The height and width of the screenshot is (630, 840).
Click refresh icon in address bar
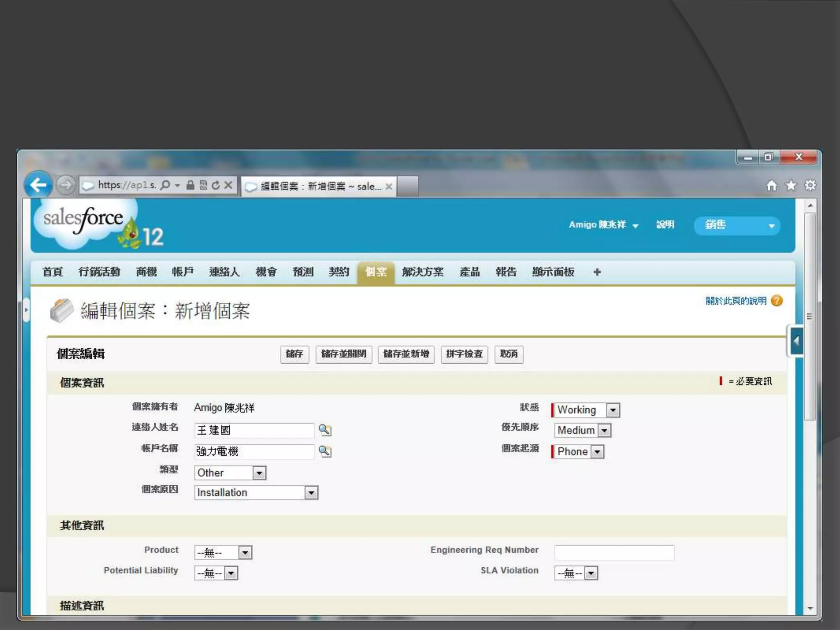(x=216, y=185)
